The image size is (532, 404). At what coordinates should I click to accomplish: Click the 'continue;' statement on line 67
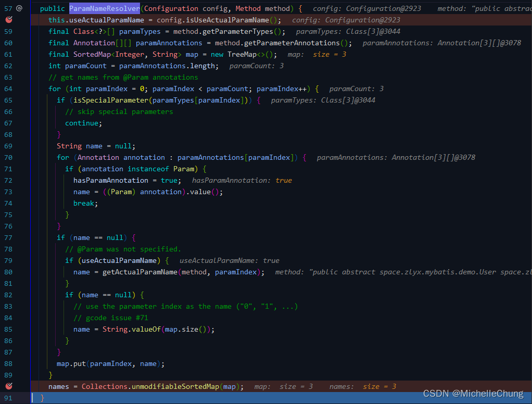pos(83,123)
